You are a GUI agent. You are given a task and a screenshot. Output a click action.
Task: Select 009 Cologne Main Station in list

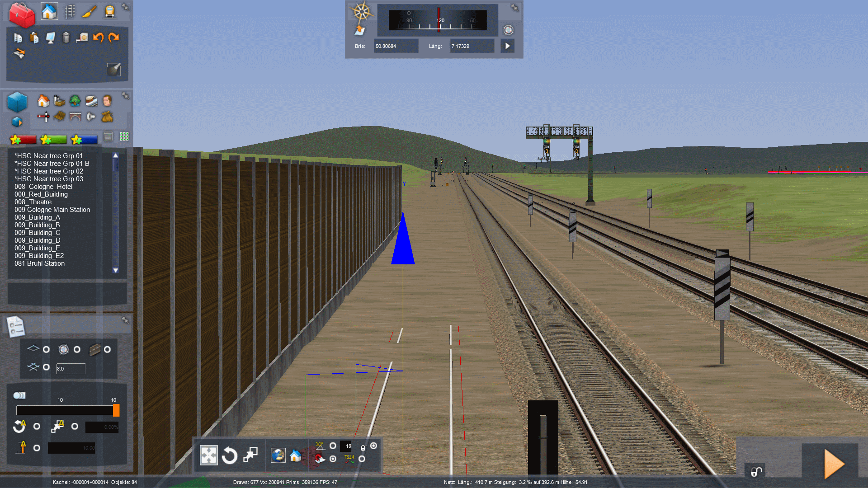click(x=52, y=210)
